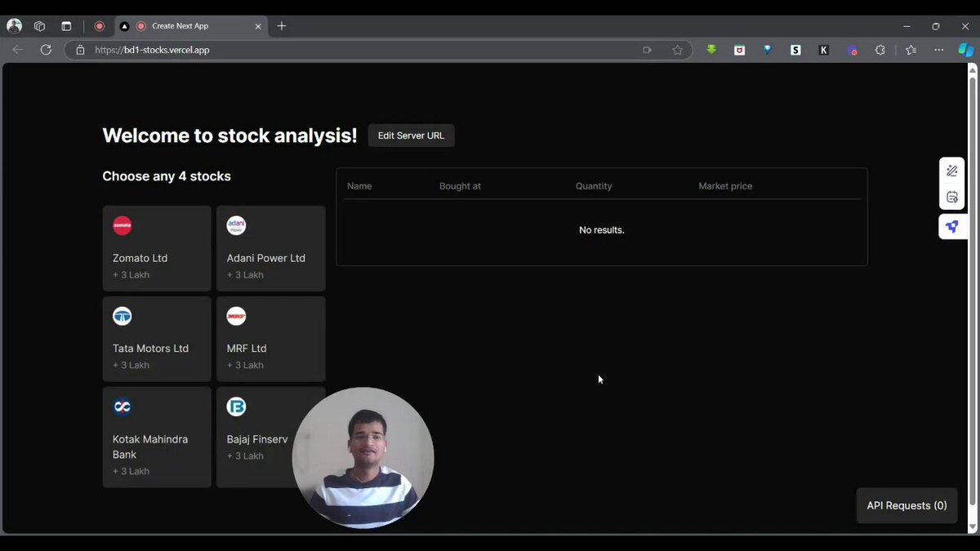Screen dimensions: 980x551
Task: Open the browser profile avatar
Action: point(14,26)
